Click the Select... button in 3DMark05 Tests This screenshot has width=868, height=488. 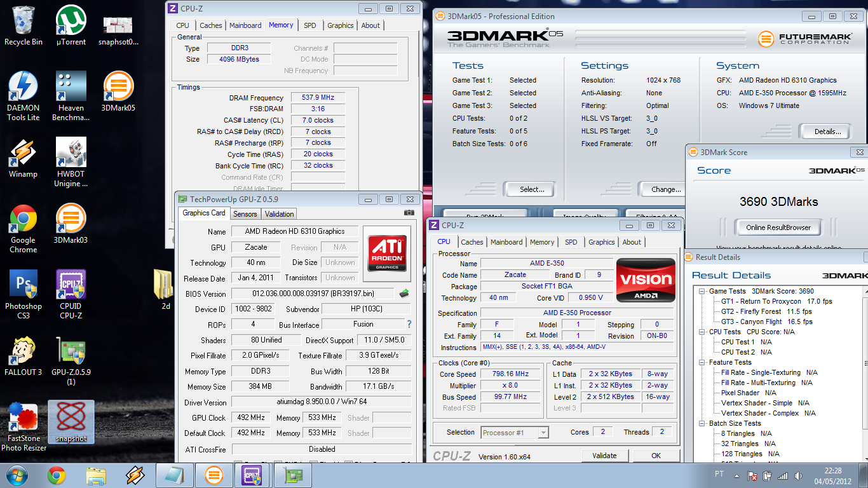point(532,189)
